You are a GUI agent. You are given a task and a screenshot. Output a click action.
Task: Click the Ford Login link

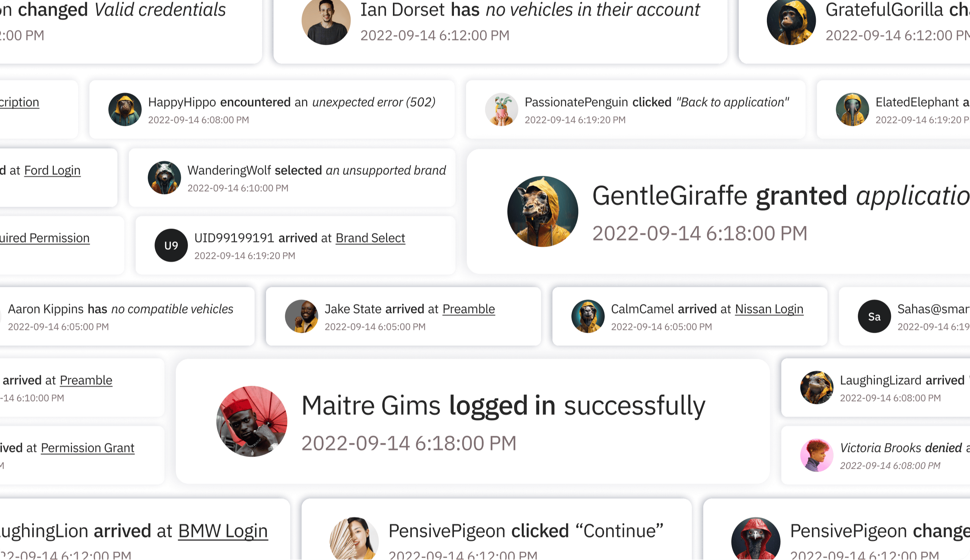tap(52, 171)
